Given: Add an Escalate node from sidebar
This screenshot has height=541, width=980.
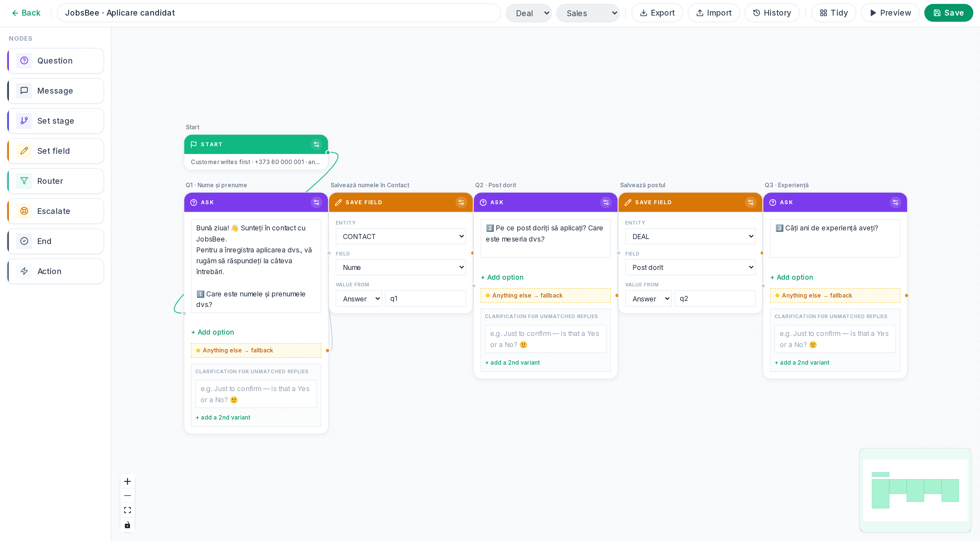Looking at the screenshot, I should [x=56, y=211].
